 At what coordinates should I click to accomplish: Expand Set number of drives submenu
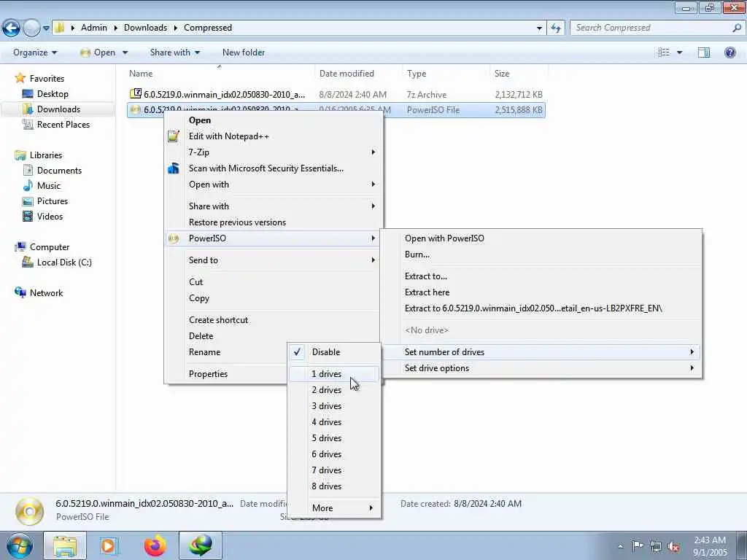(541, 352)
